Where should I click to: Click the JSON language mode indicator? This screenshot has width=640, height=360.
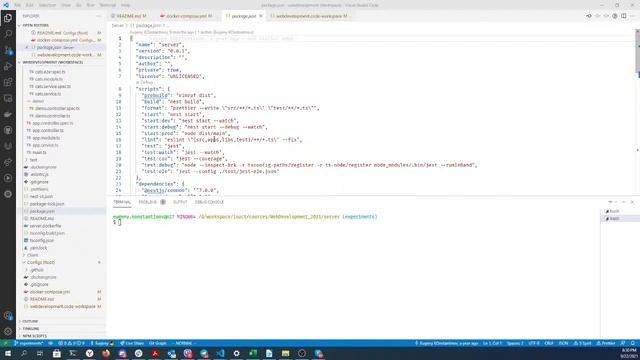[x=563, y=343]
